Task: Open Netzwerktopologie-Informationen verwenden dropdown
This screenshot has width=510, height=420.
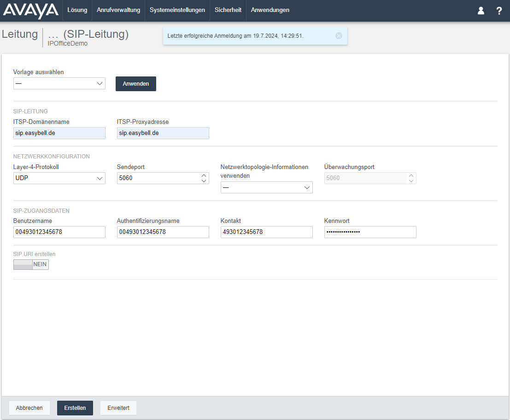Action: coord(266,187)
